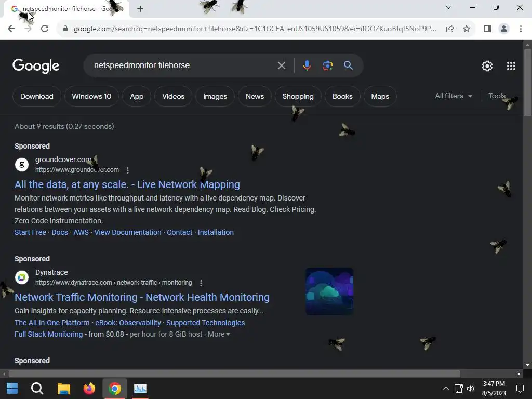Open a new tab
This screenshot has width=532, height=399.
(x=140, y=9)
